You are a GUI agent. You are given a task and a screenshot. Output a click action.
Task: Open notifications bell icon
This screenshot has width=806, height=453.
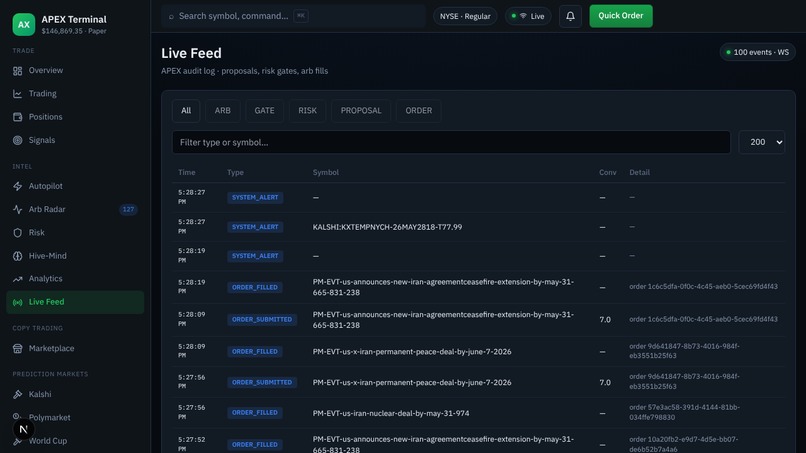click(570, 16)
